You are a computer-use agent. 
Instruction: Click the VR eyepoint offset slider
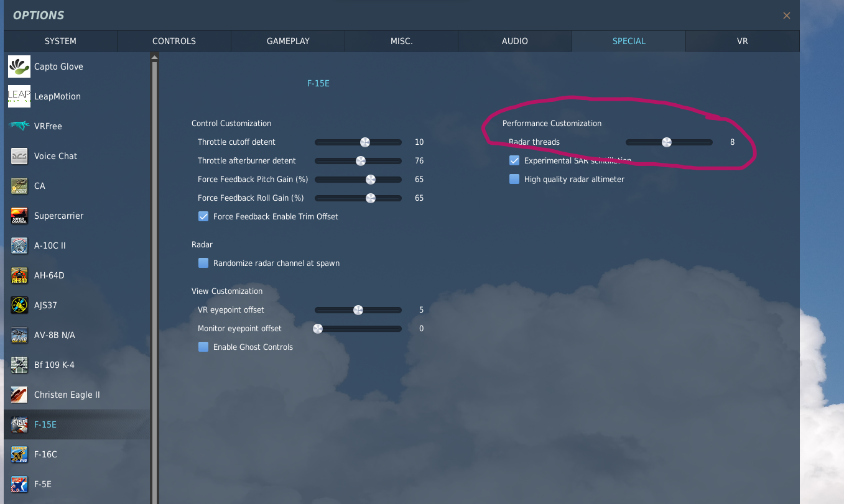tap(358, 309)
